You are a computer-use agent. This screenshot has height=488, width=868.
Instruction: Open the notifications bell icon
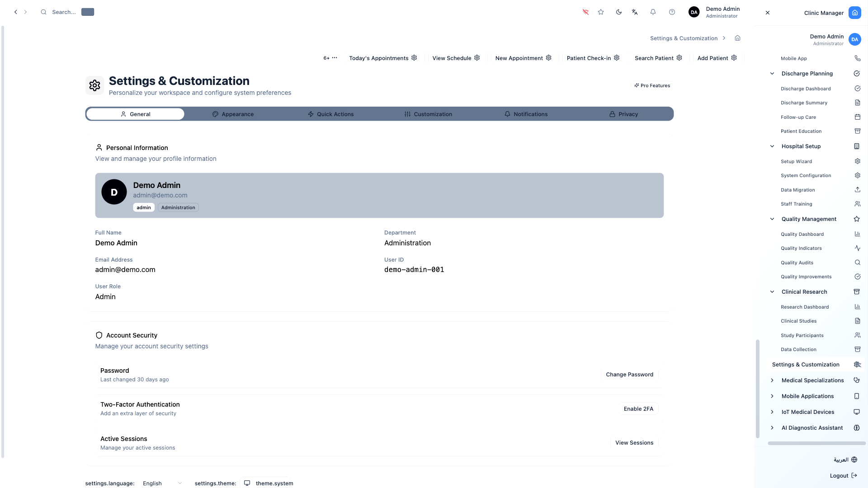tap(653, 12)
